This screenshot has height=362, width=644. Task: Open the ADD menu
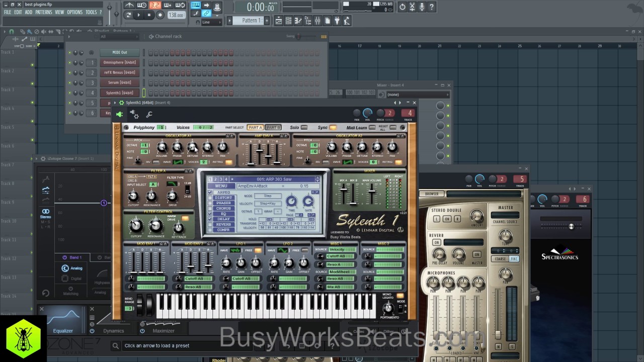[29, 12]
